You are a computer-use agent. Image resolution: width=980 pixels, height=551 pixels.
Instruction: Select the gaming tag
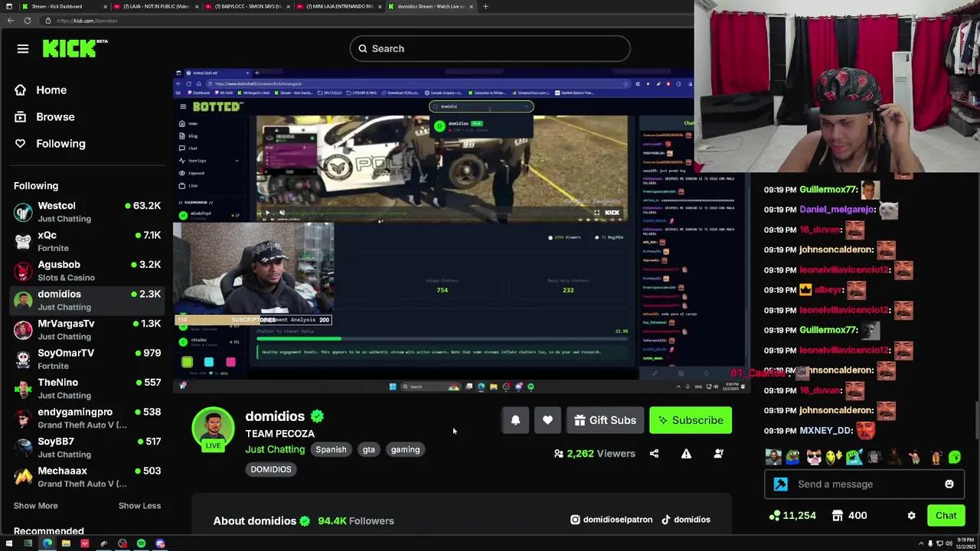[x=405, y=449]
